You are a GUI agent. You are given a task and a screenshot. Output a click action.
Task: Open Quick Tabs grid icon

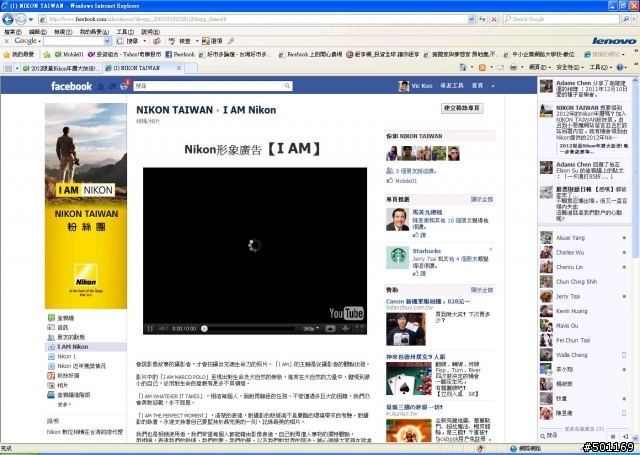pos(8,68)
